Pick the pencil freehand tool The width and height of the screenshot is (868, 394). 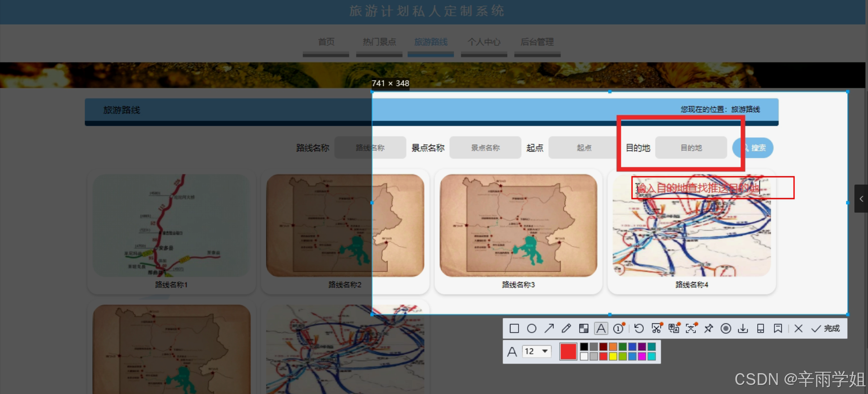click(x=566, y=328)
